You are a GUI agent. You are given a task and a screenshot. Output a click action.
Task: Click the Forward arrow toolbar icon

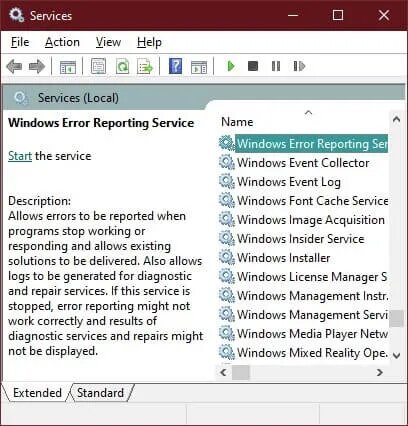(37, 66)
